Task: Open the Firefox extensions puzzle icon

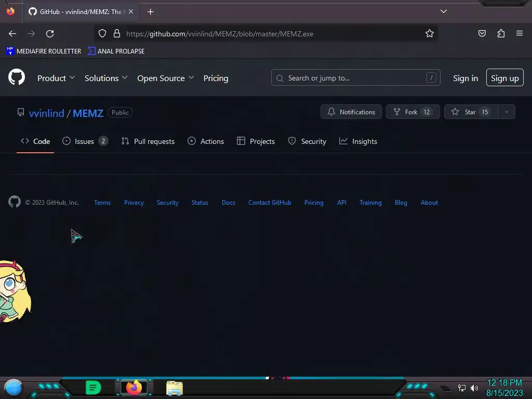Action: pos(501,34)
